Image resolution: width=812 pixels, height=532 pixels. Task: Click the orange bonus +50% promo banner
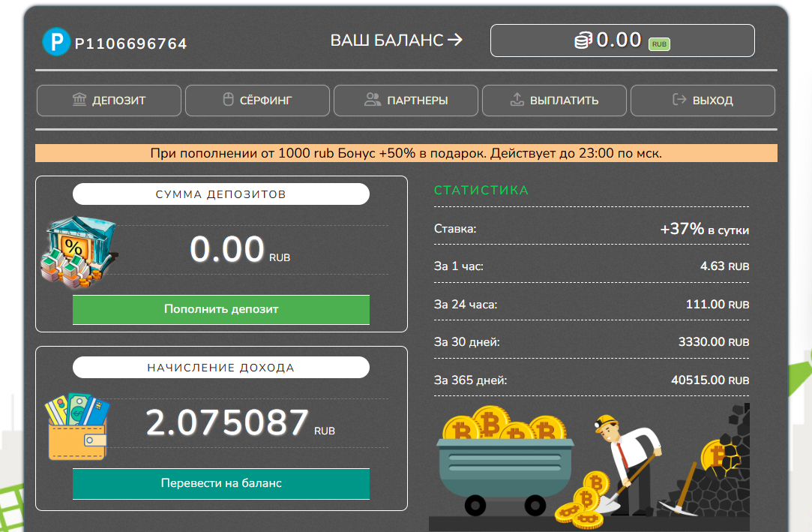pyautogui.click(x=406, y=153)
